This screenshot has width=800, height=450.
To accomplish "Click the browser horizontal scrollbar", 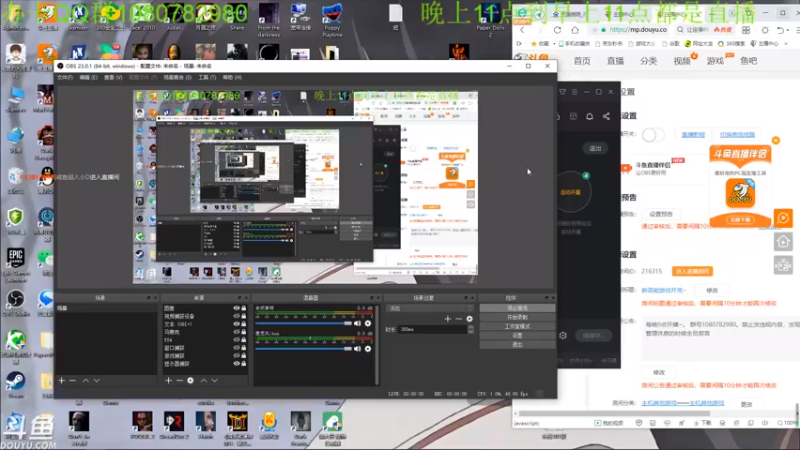I will click(614, 414).
